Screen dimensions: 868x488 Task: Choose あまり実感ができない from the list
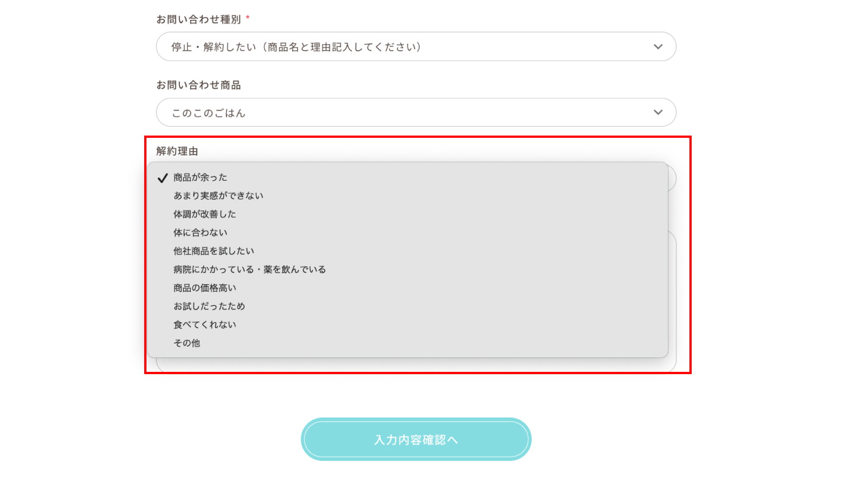click(x=407, y=196)
